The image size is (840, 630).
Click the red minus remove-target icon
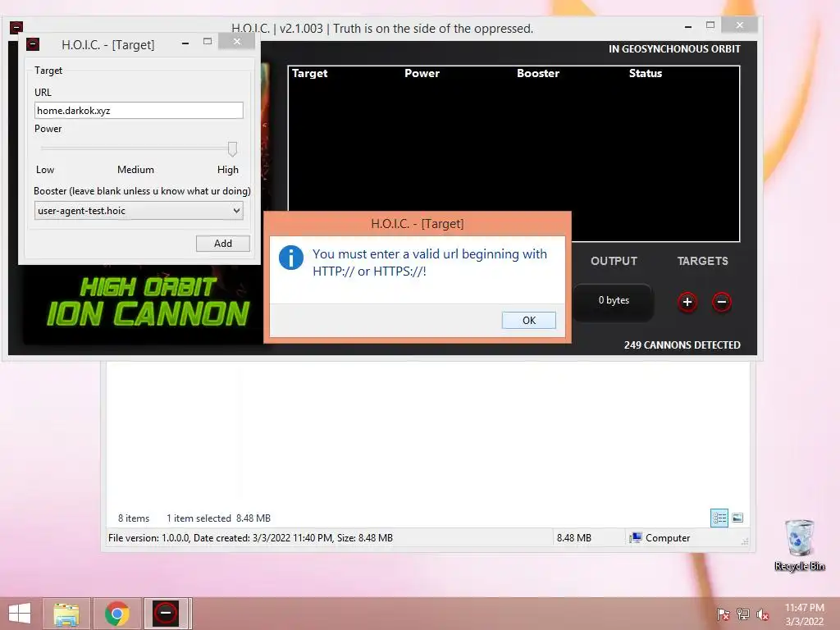click(x=722, y=302)
